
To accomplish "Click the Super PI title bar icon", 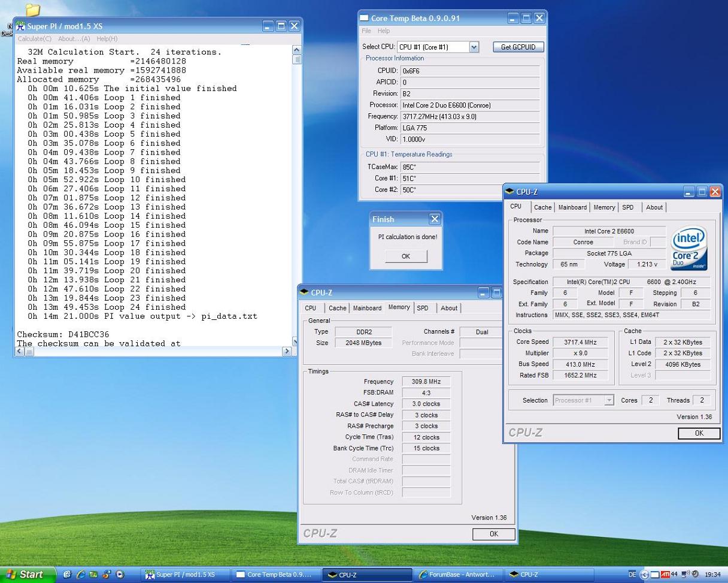I will click(20, 26).
